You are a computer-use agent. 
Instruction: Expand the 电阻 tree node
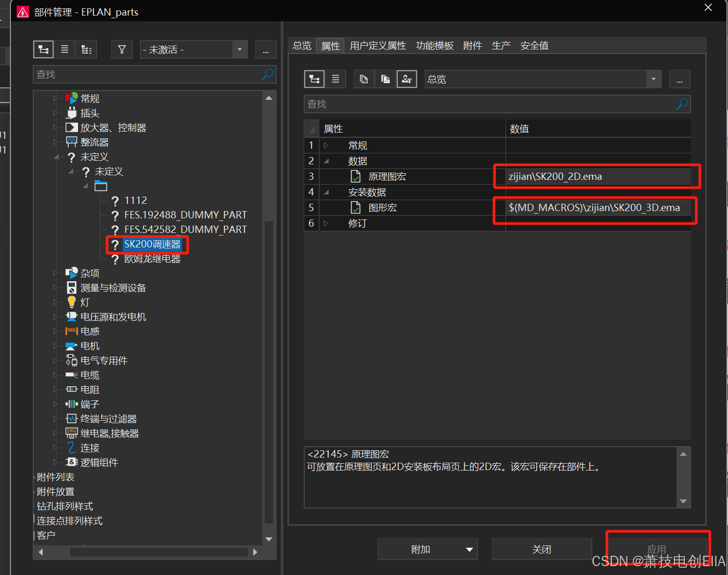click(x=56, y=389)
